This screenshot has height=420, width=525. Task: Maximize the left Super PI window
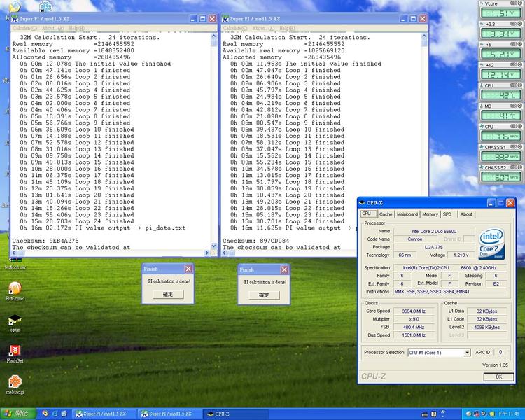[x=202, y=19]
